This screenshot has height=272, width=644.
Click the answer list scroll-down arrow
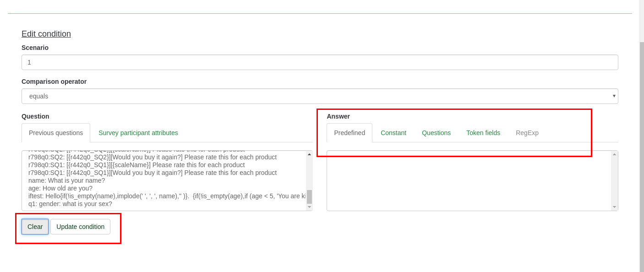tap(614, 207)
